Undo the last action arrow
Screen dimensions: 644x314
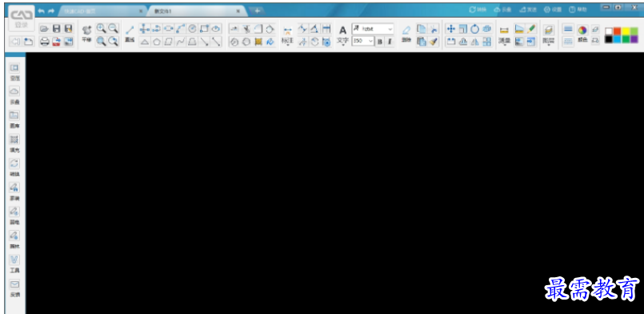coord(42,10)
